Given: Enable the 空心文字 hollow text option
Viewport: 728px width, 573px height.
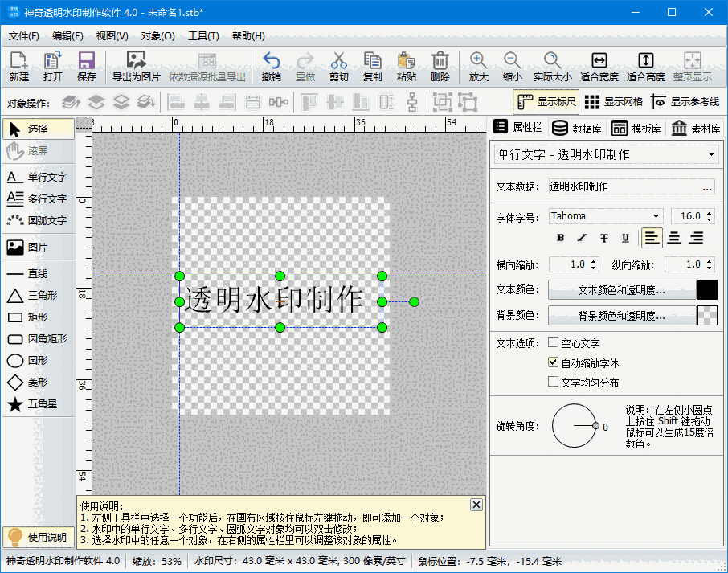Looking at the screenshot, I should pyautogui.click(x=553, y=343).
